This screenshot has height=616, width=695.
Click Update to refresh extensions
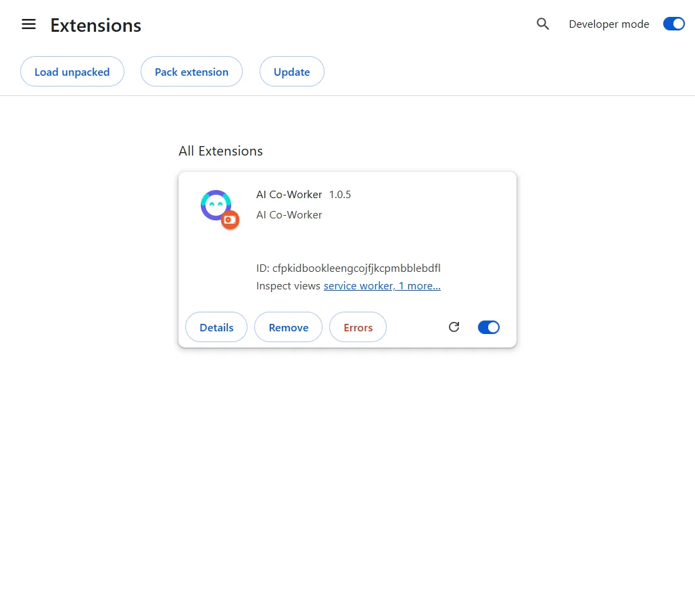point(291,72)
